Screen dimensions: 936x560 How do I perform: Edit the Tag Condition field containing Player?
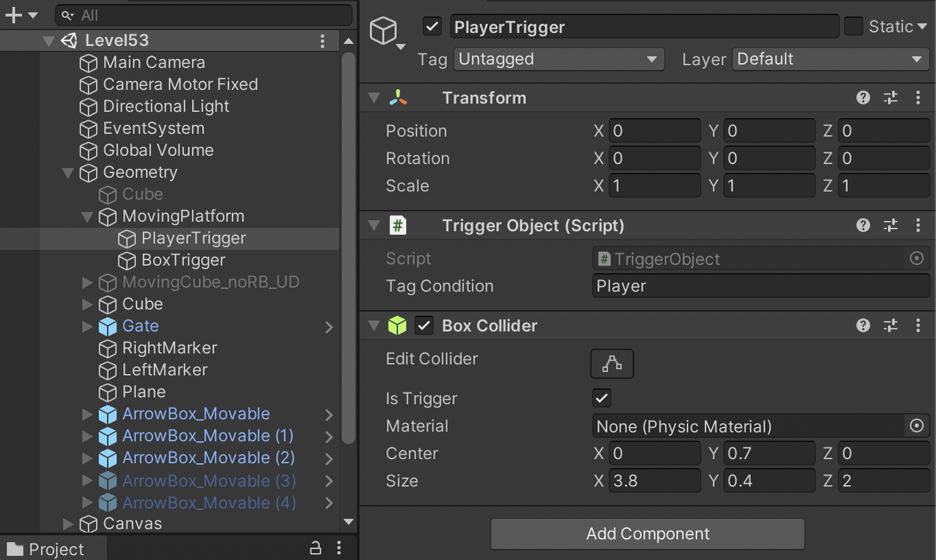pyautogui.click(x=760, y=286)
